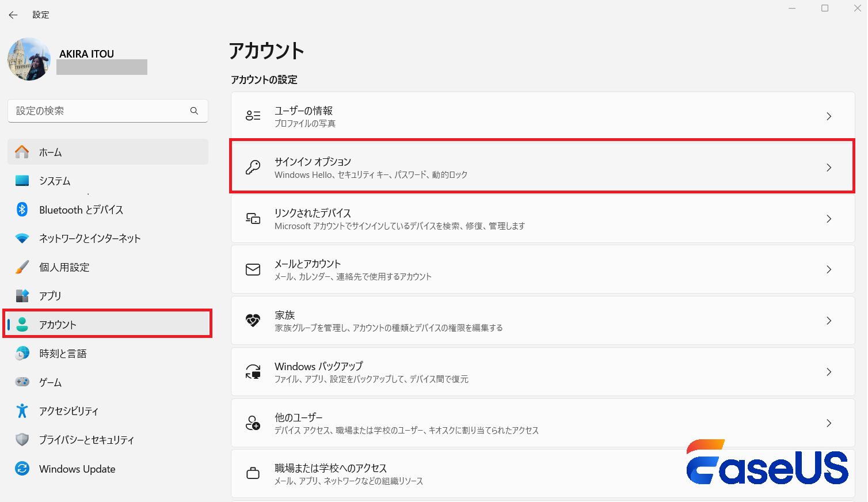Click the search magnifier icon
Viewport: 868px width, 502px height.
pos(194,111)
